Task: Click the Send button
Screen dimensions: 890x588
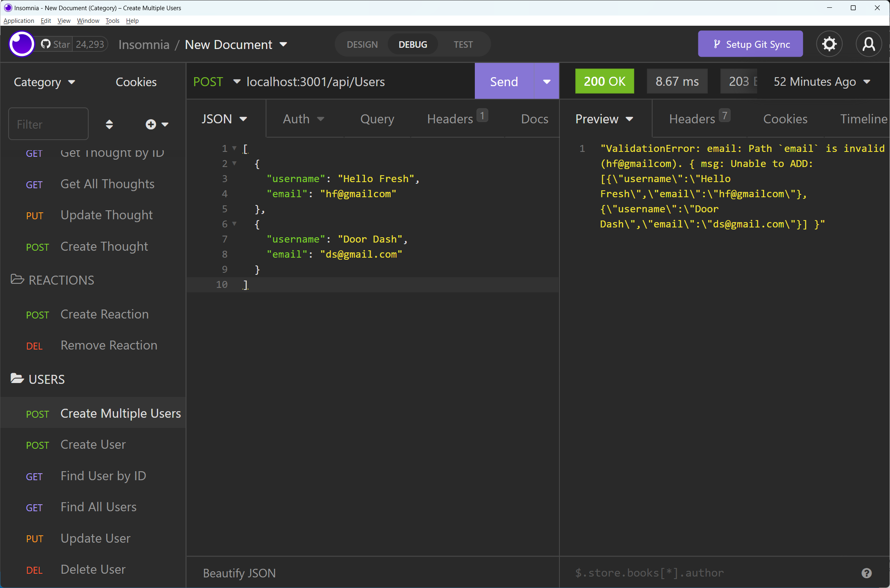Action: [504, 81]
